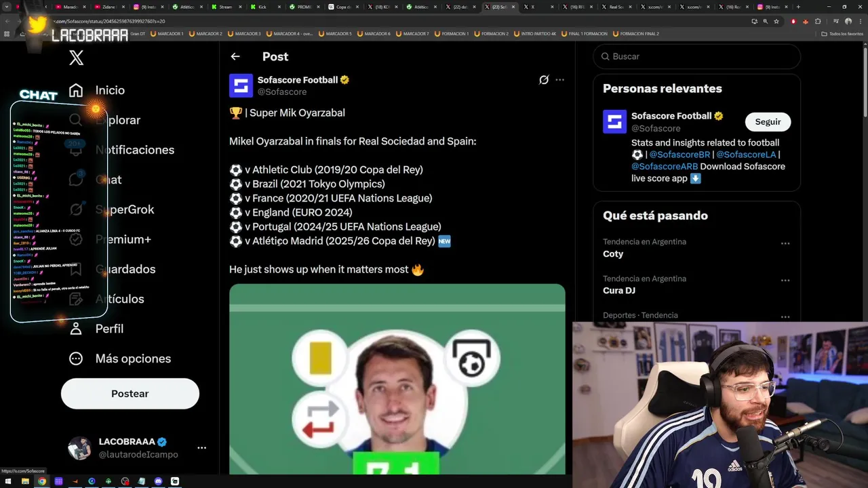This screenshot has width=868, height=488.
Task: Click the FINAL 1 FORMACION bookmark
Action: pyautogui.click(x=584, y=33)
